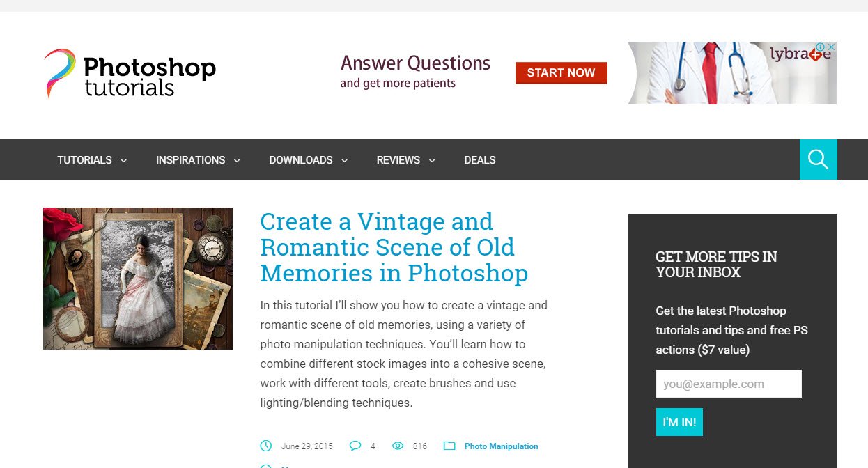Screen dimensions: 868x468
Task: Click the eye views icon
Action: (x=398, y=446)
